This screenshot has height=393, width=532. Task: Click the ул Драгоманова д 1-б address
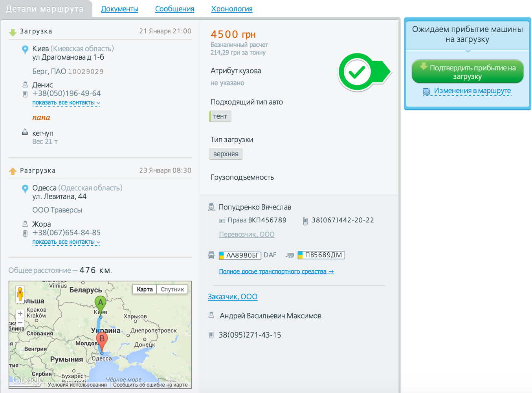68,57
